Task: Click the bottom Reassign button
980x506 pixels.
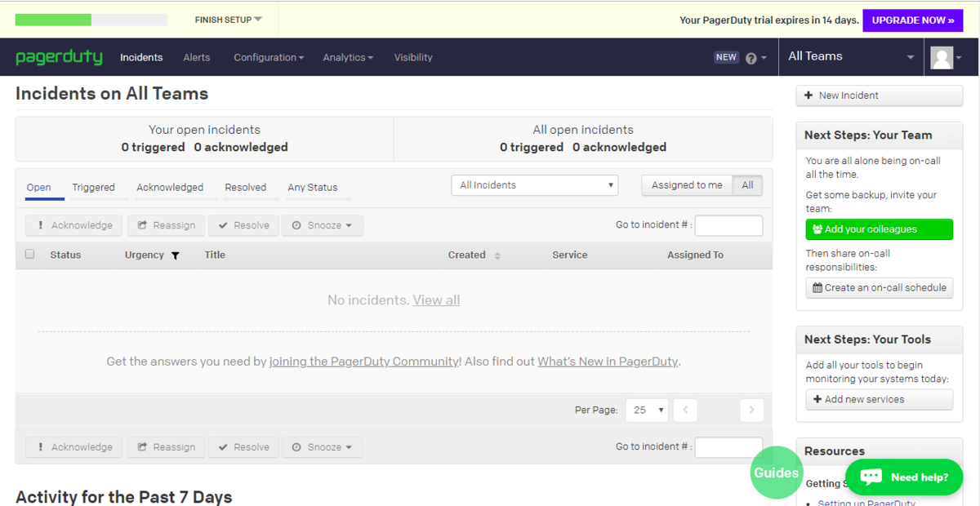Action: (166, 447)
